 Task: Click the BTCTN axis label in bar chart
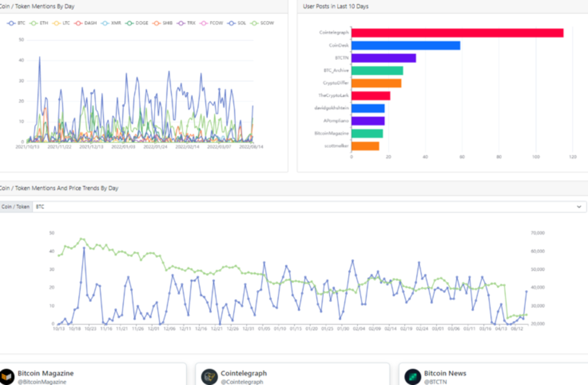coord(342,57)
